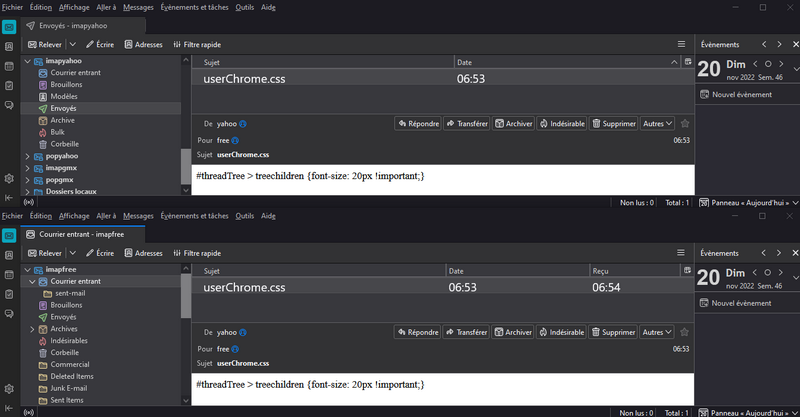Click the Date column header in top message list
This screenshot has width=800, height=417.
point(463,62)
